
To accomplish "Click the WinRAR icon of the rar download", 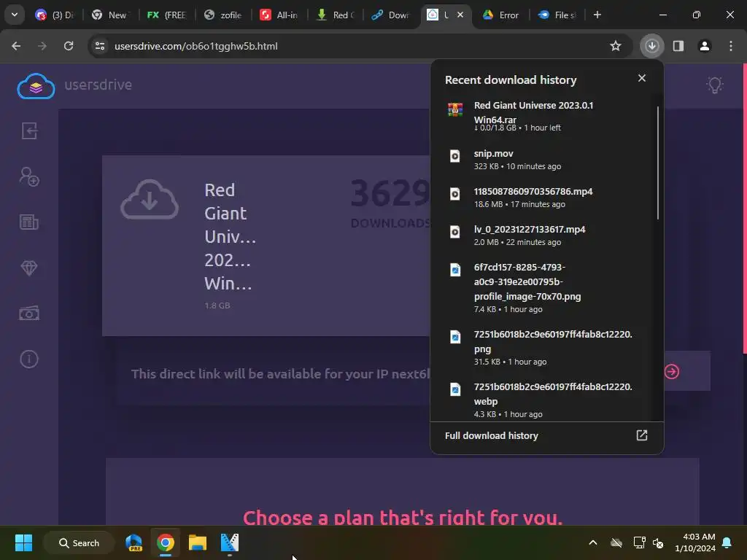I will pos(455,109).
